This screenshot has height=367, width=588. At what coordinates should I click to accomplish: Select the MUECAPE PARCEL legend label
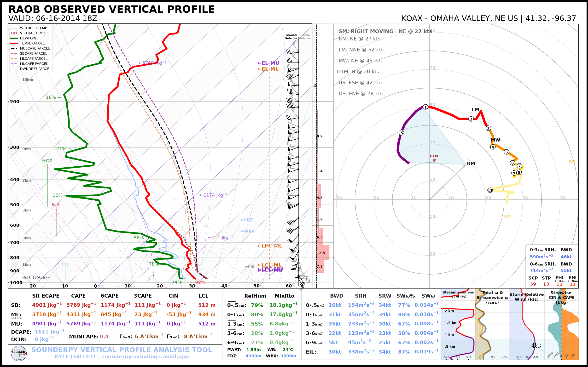[35, 49]
